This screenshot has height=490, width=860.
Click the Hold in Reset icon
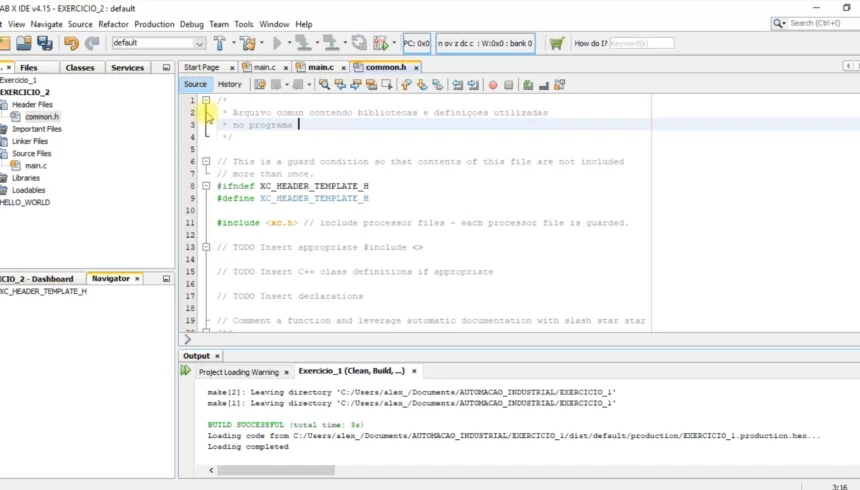tap(359, 43)
